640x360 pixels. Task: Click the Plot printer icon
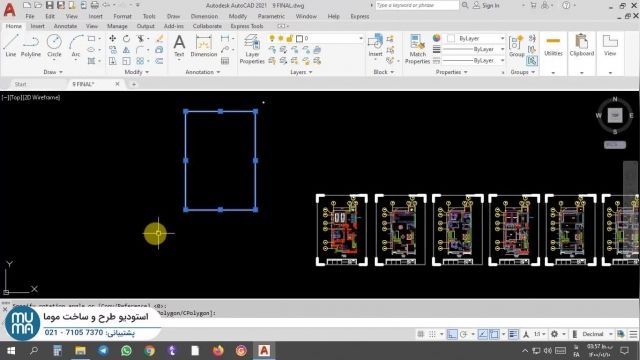coord(95,5)
